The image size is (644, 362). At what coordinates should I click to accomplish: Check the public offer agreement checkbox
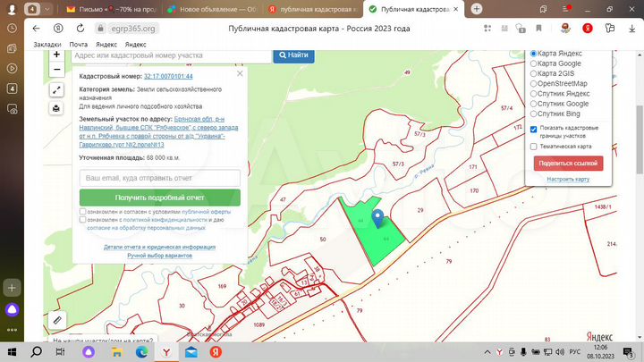coord(83,212)
